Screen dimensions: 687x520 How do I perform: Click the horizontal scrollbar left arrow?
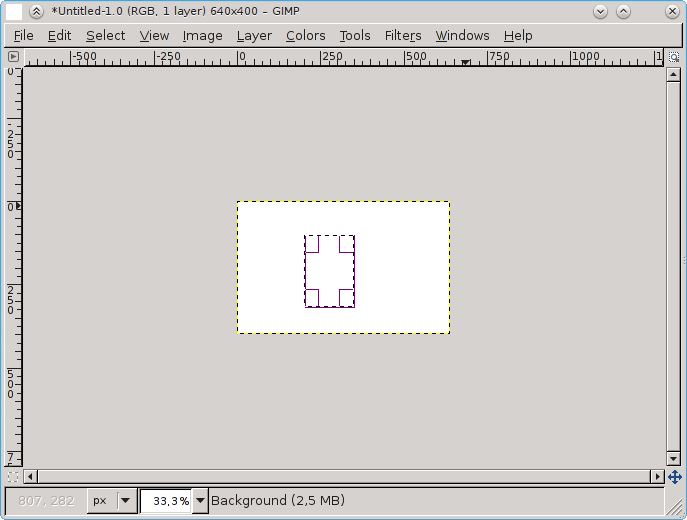[30, 477]
